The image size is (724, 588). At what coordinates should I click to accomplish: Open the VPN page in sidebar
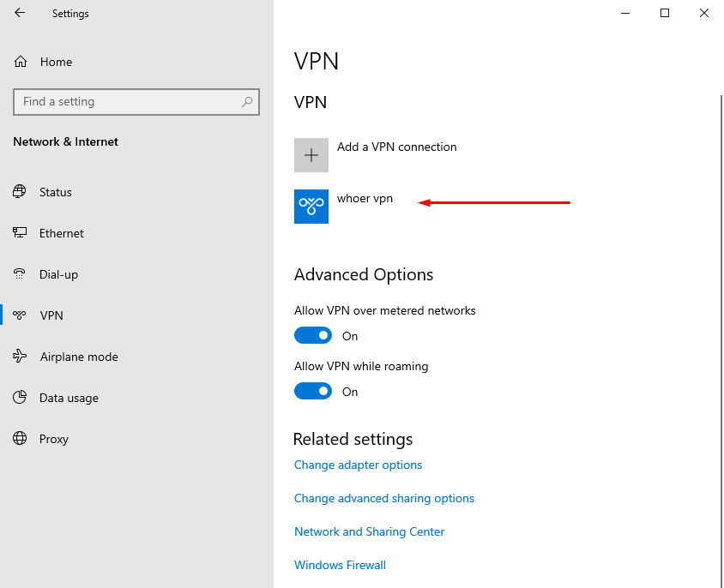click(51, 315)
